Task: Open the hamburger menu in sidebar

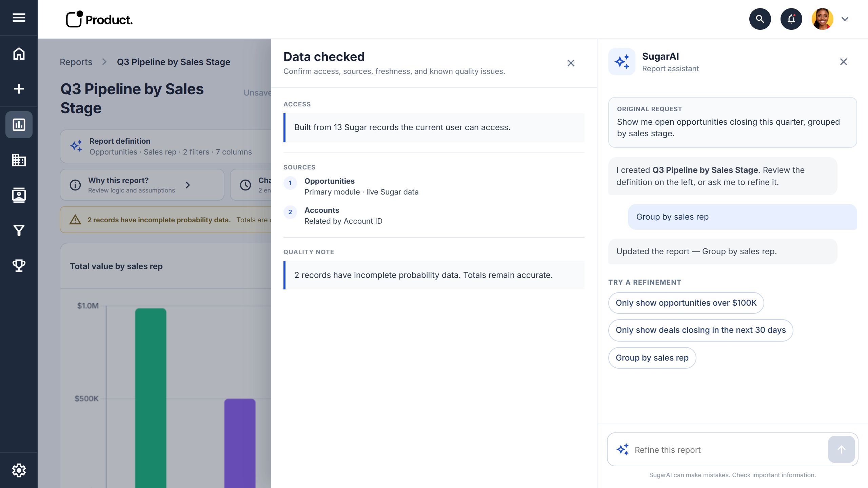Action: click(19, 18)
